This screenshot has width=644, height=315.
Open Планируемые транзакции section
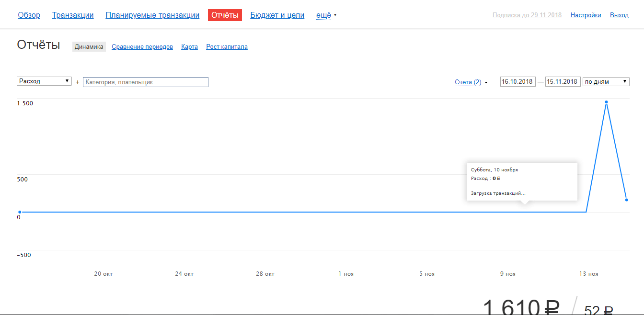tap(152, 15)
